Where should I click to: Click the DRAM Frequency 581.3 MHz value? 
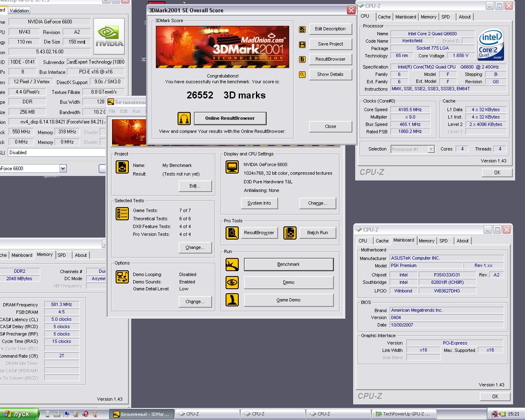(x=62, y=305)
